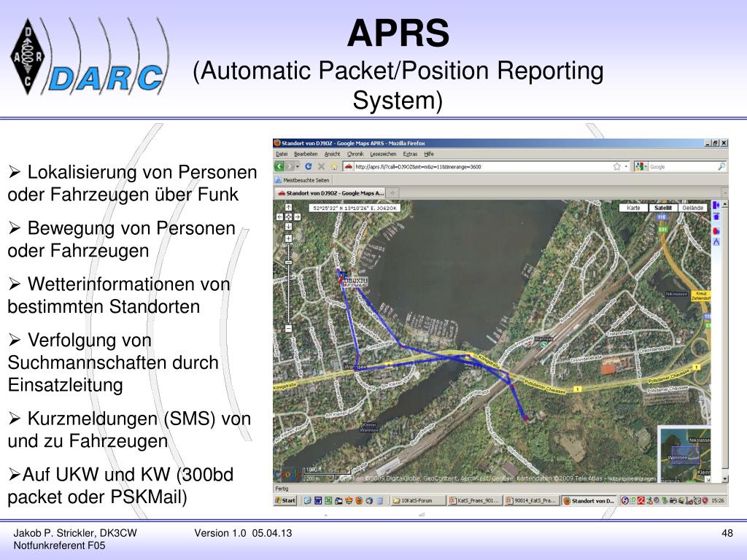Click the stop loading icon
Screen dimensions: 747x560
point(321,166)
